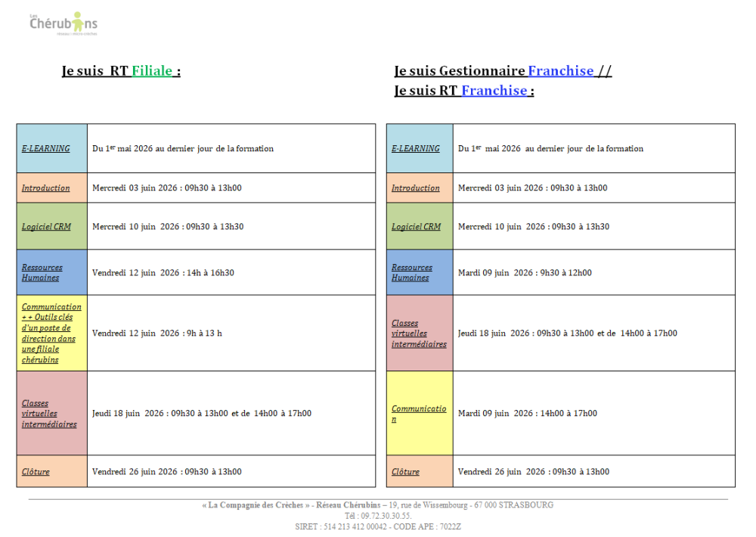Open E-LEARNING in the Franchise table
This screenshot has height=537, width=756.
pos(415,149)
